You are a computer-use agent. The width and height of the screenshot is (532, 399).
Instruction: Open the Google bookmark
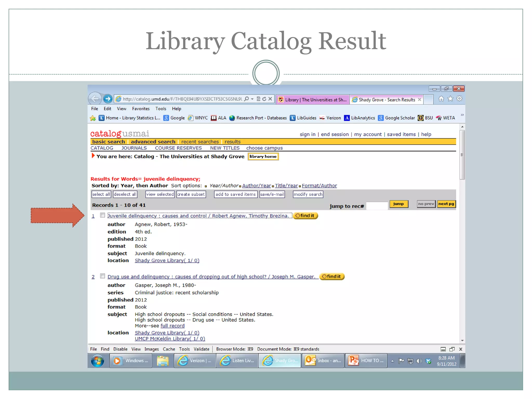(174, 118)
